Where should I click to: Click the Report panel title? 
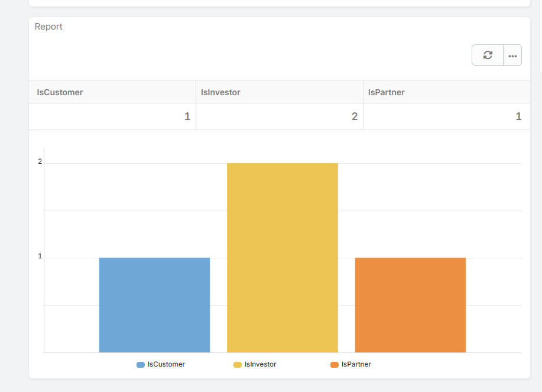48,27
